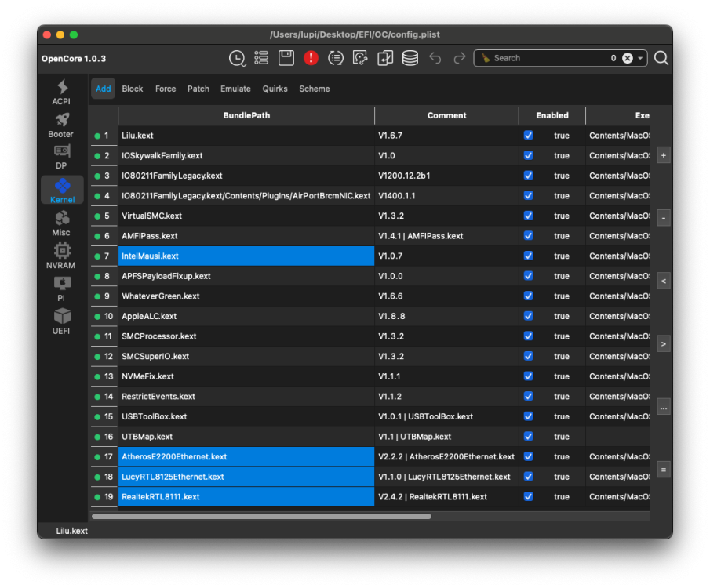
Task: Click the clock history toolbar icon
Action: (237, 58)
